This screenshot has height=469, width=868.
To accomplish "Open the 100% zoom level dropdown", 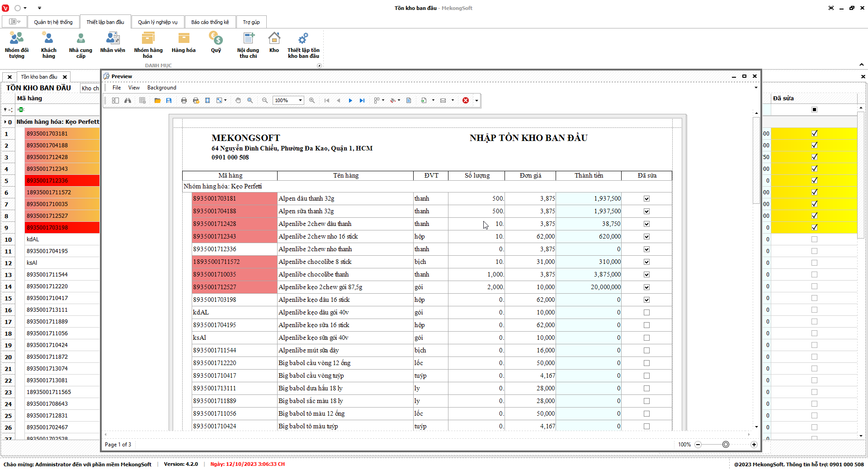I will [x=300, y=100].
